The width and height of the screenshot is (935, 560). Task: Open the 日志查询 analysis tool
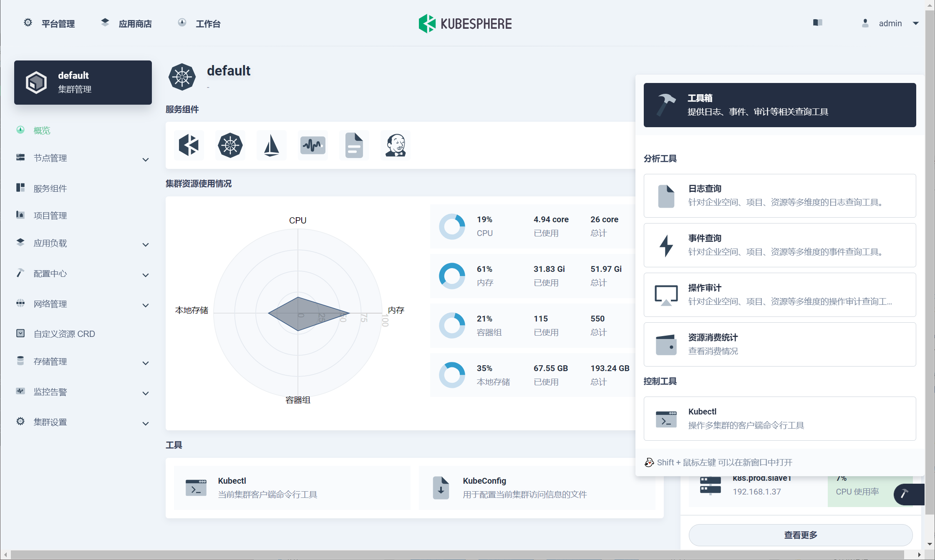coord(779,196)
